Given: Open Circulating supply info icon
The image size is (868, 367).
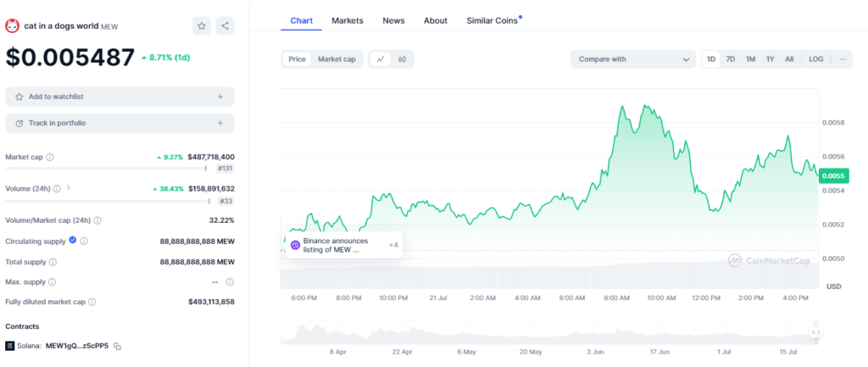Looking at the screenshot, I should pyautogui.click(x=84, y=242).
